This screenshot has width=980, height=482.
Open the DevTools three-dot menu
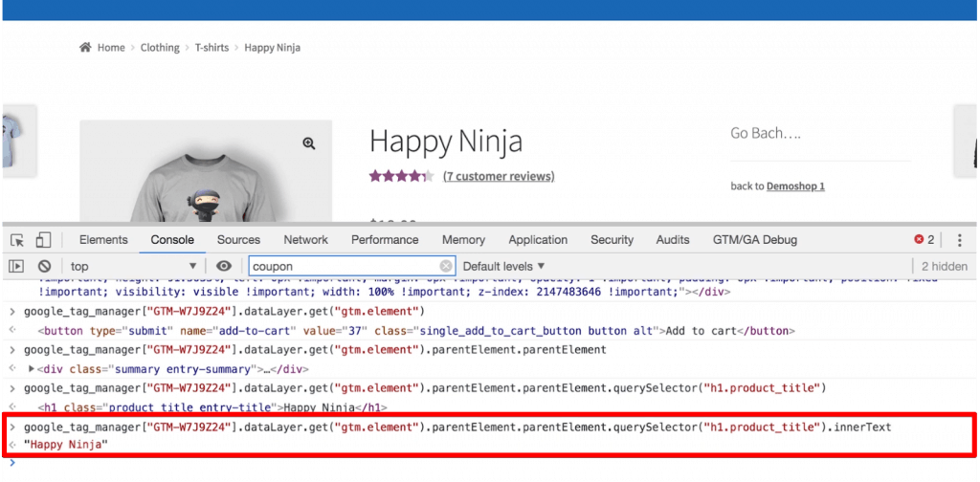(959, 240)
